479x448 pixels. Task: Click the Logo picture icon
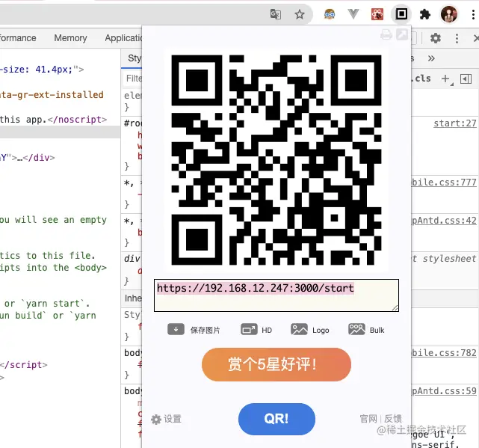(299, 329)
